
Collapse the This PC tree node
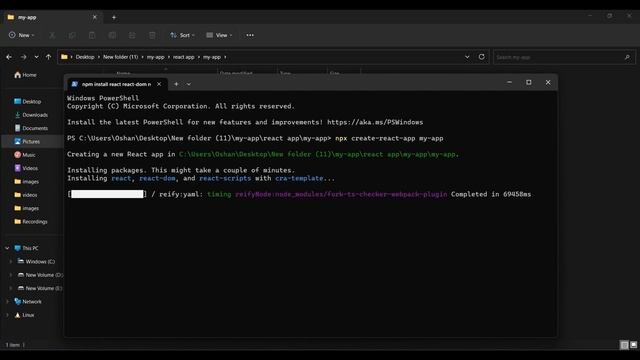(x=7, y=248)
